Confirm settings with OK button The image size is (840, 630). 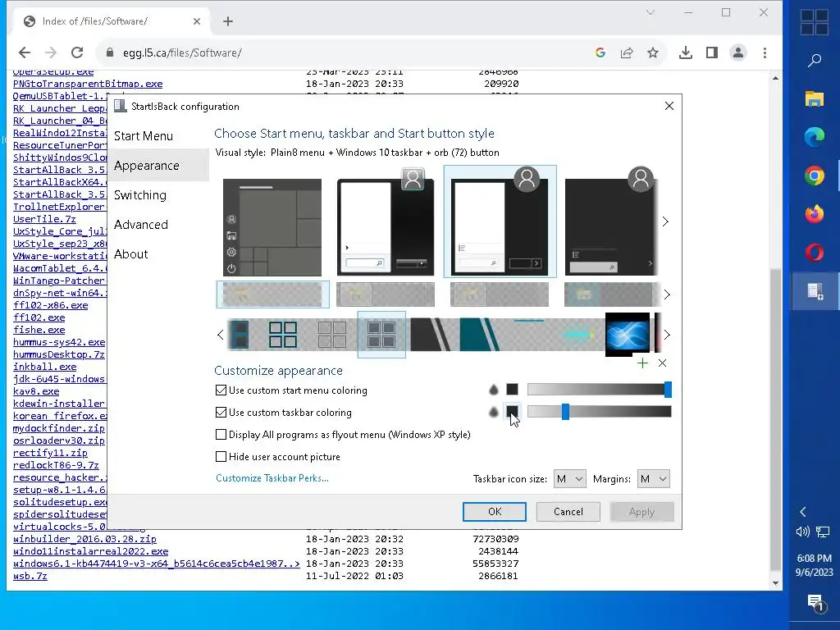click(x=495, y=512)
